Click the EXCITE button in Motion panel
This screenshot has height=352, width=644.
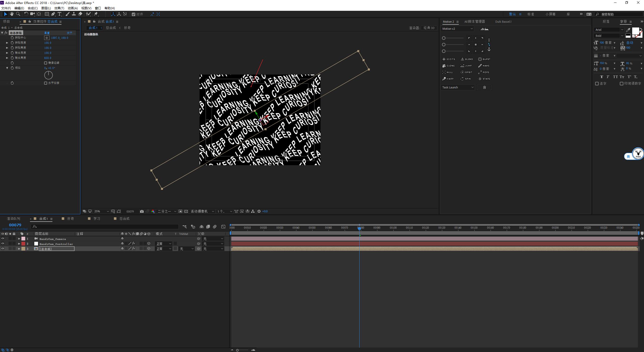tap(449, 59)
